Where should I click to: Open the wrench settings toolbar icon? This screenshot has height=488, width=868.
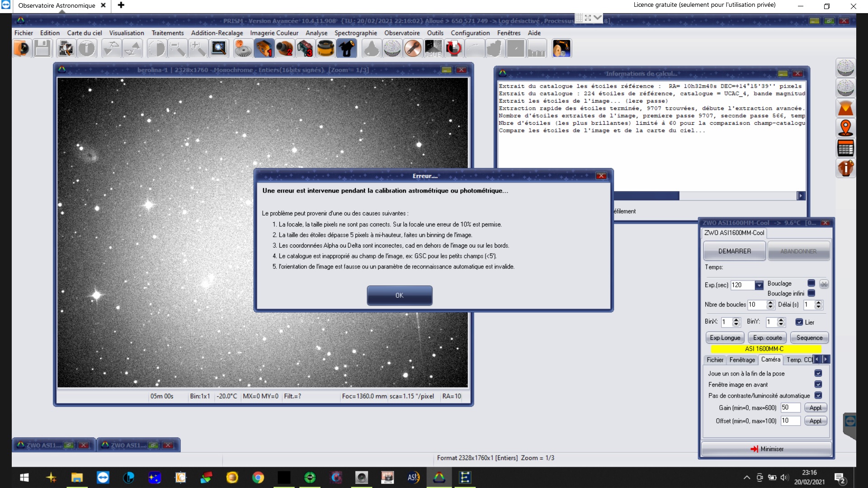click(x=413, y=48)
